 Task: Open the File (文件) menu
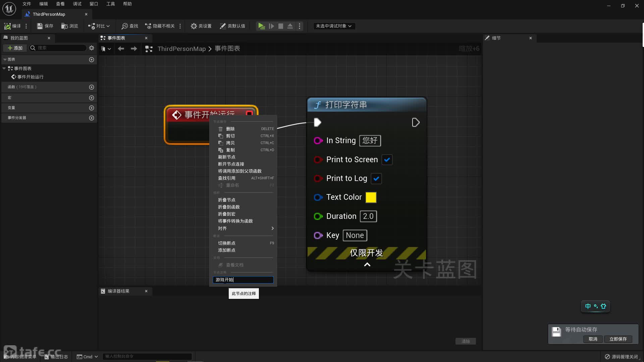[27, 4]
